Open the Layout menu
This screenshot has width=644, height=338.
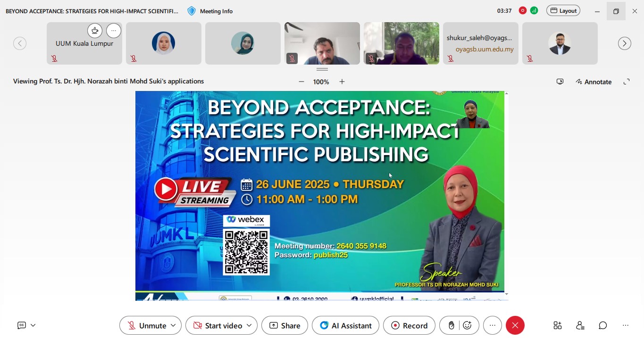click(x=563, y=10)
